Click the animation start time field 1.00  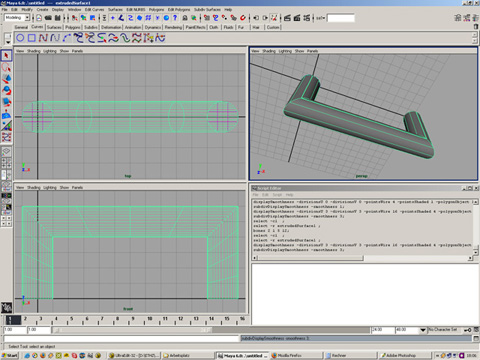[15, 330]
